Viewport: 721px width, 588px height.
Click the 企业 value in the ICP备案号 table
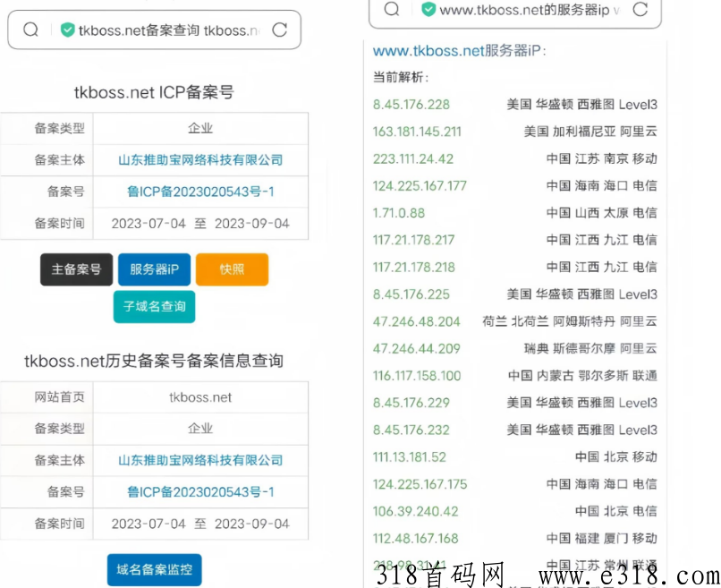200,128
